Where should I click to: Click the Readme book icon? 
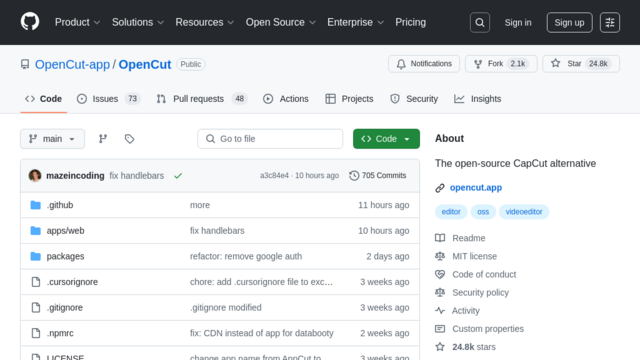[x=440, y=238]
